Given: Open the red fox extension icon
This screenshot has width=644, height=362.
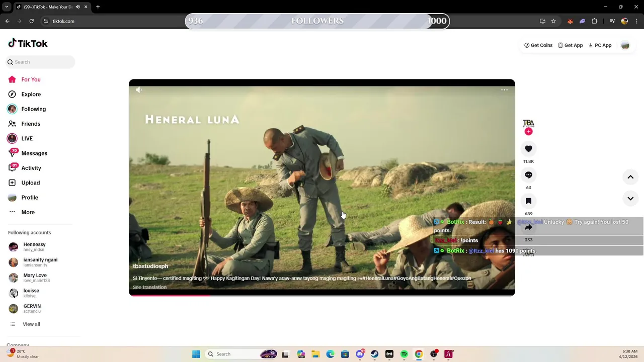Looking at the screenshot, I should click(570, 21).
